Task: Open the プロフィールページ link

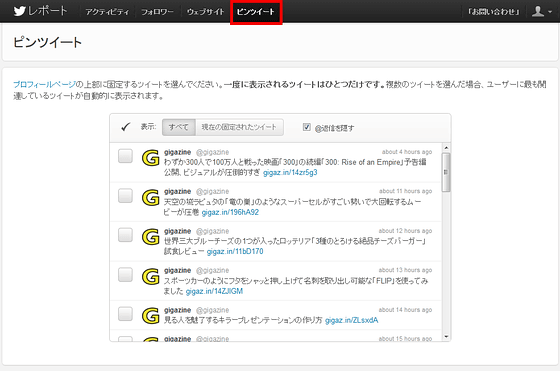Action: (44, 85)
